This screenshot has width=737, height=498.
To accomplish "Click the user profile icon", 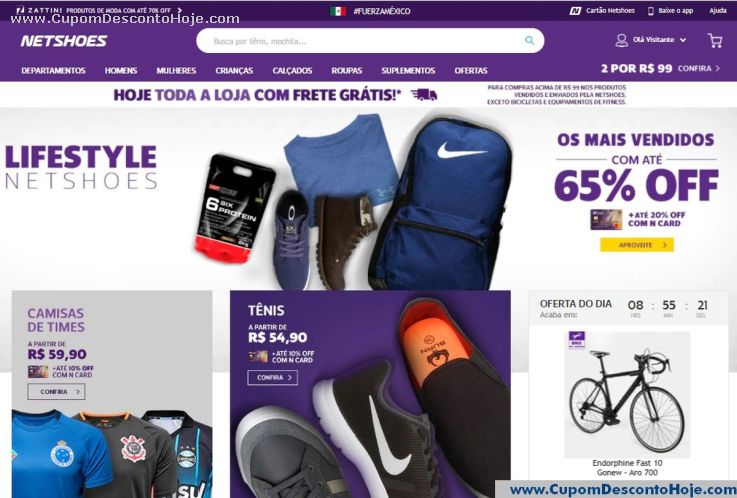I will [x=621, y=40].
